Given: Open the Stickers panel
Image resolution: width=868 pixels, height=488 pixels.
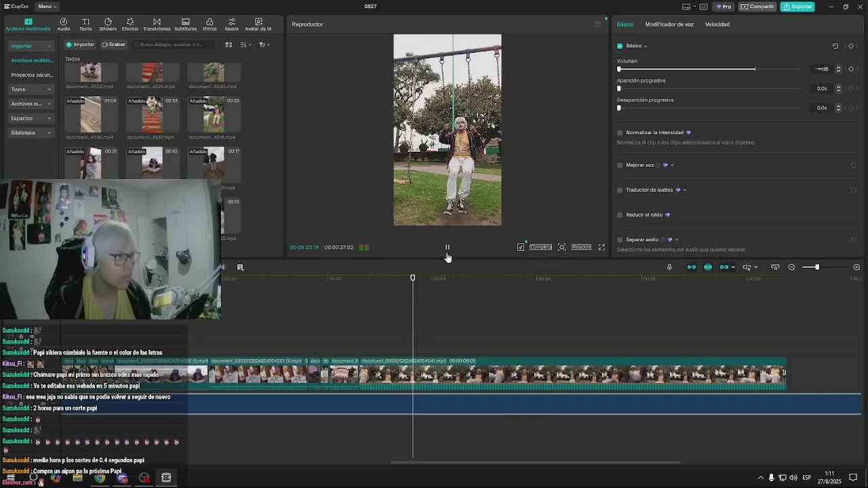Looking at the screenshot, I should pyautogui.click(x=108, y=24).
